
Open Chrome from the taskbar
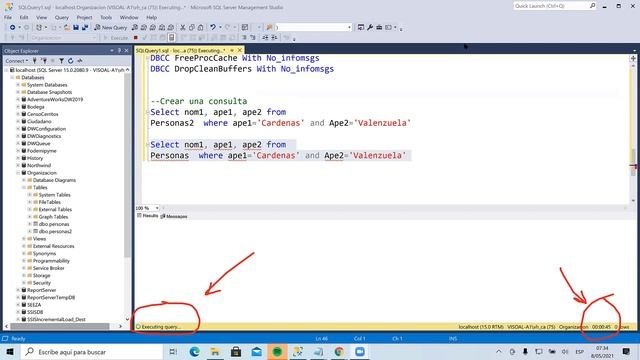tap(339, 351)
